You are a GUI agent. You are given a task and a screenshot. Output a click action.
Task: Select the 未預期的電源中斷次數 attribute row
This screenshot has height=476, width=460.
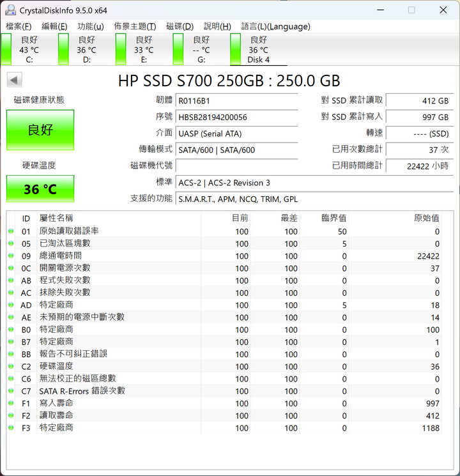(224, 318)
